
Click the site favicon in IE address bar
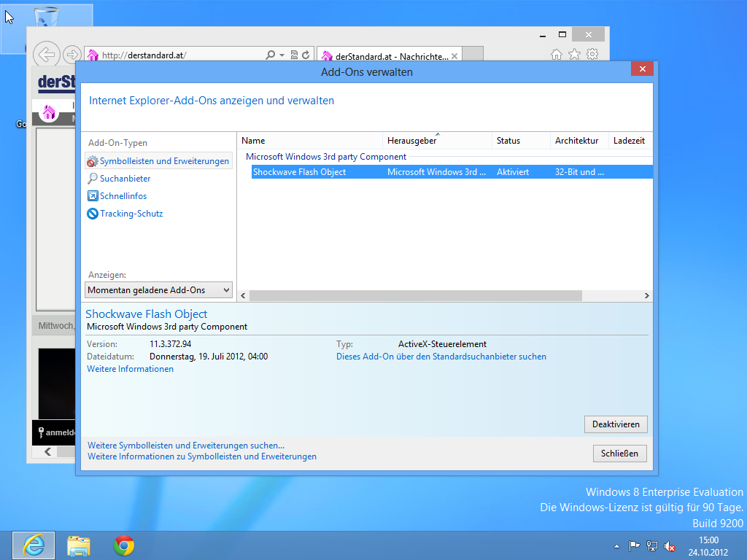[x=93, y=55]
